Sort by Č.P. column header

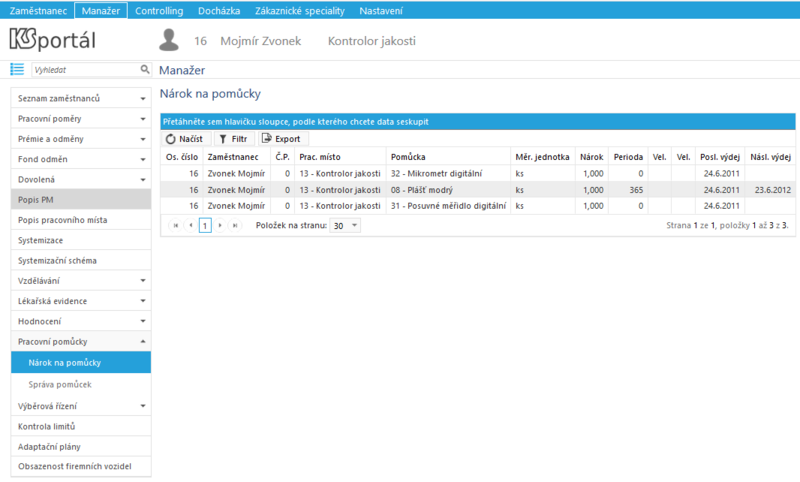(x=282, y=157)
